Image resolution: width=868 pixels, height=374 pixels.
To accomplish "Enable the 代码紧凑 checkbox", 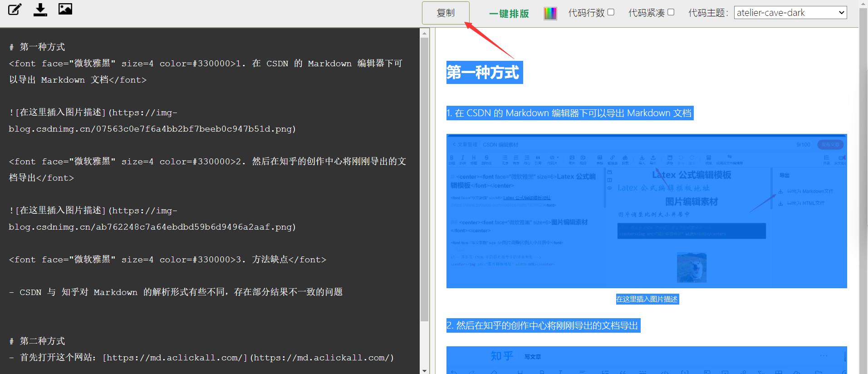I will 671,12.
